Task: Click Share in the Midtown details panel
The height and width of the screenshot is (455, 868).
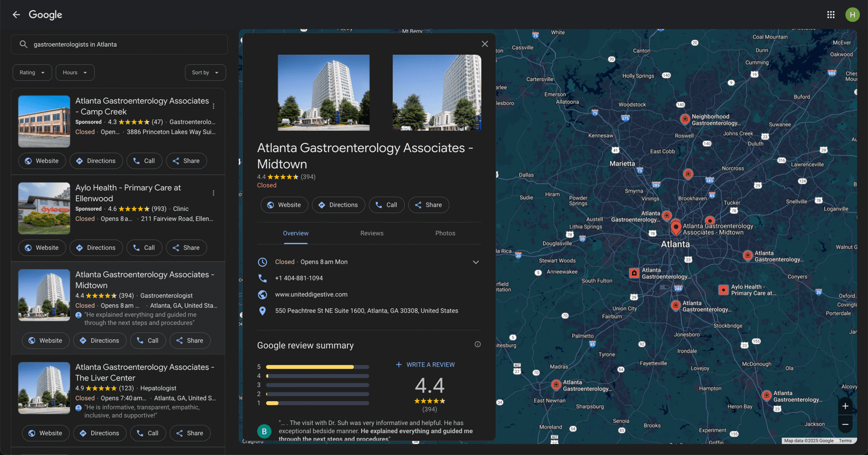Action: [x=429, y=205]
